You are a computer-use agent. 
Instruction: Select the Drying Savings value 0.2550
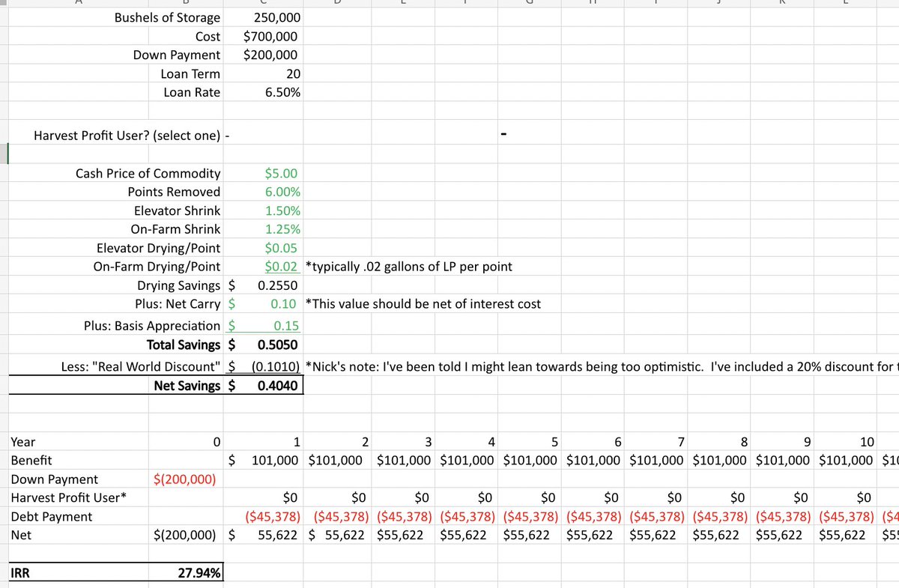[277, 285]
